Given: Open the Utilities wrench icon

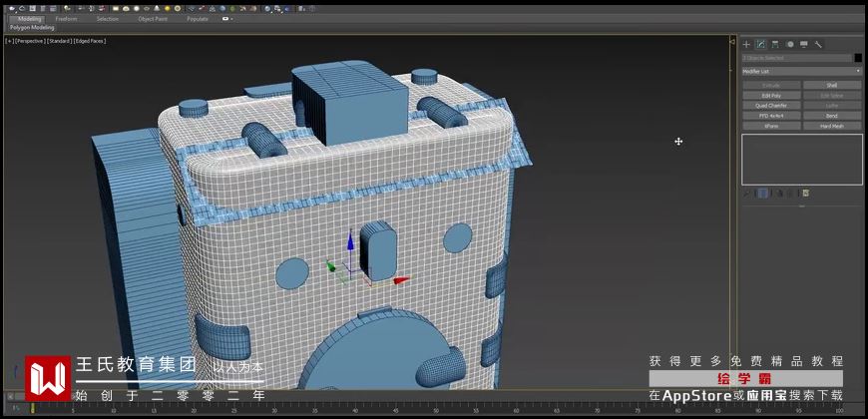Looking at the screenshot, I should coord(818,44).
